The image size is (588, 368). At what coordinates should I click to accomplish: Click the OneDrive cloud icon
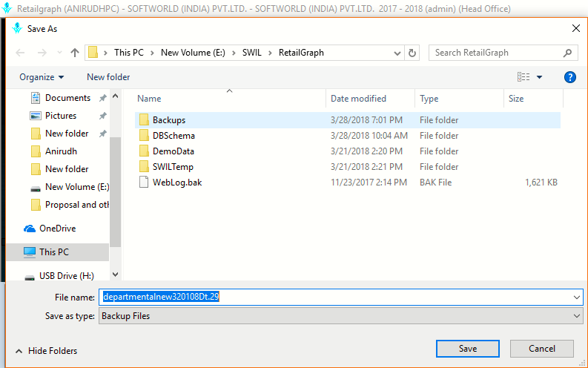[x=30, y=229]
